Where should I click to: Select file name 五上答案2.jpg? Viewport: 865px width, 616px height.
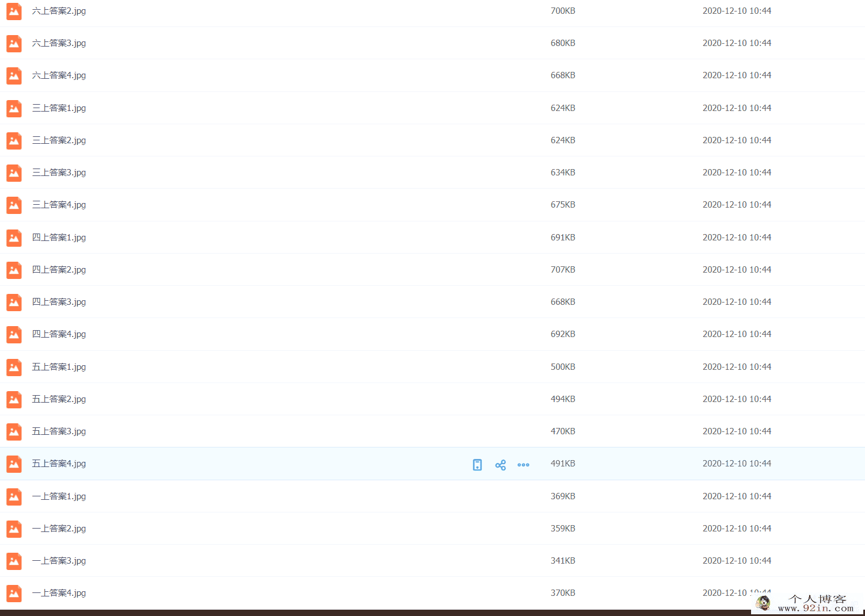59,399
